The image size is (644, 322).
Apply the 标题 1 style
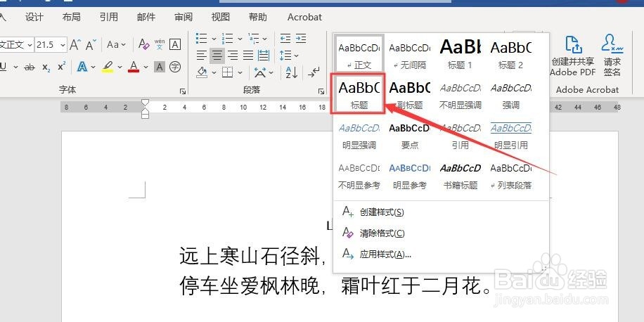460,54
